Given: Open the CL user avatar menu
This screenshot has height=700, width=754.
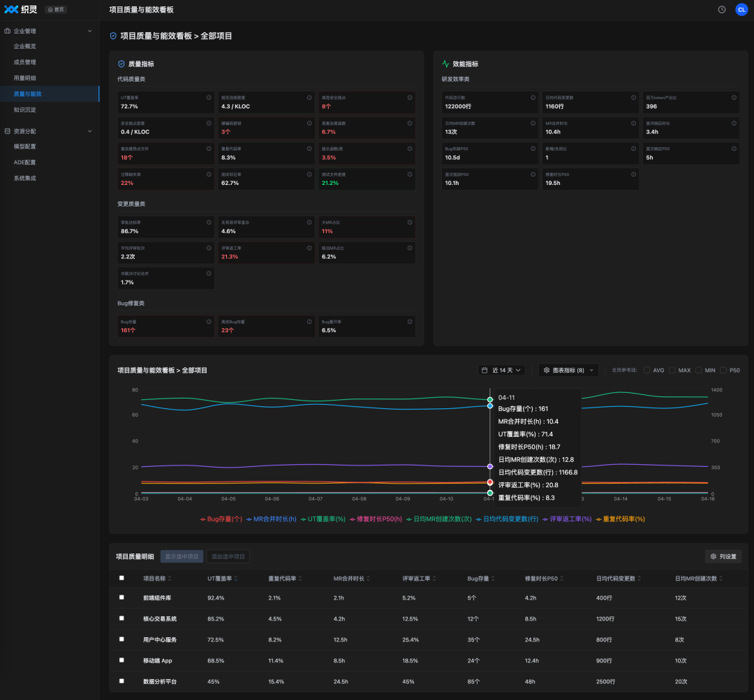Looking at the screenshot, I should (741, 10).
